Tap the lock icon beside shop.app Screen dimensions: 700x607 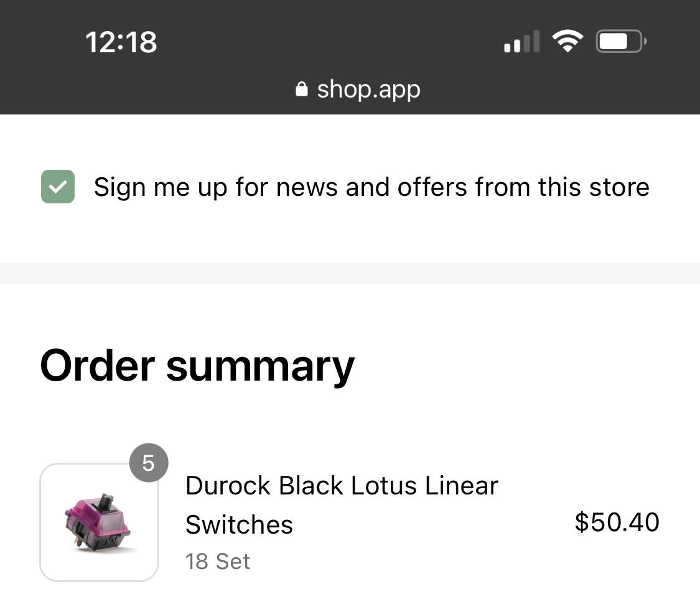point(302,89)
